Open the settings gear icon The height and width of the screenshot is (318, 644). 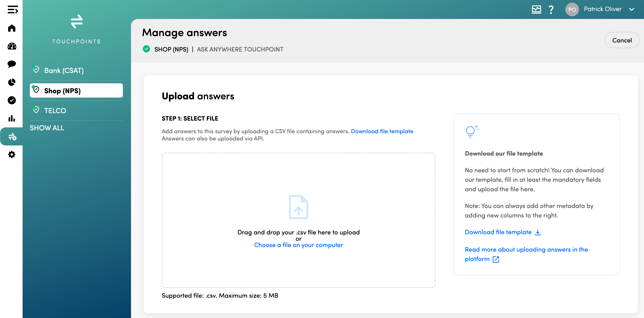tap(12, 154)
